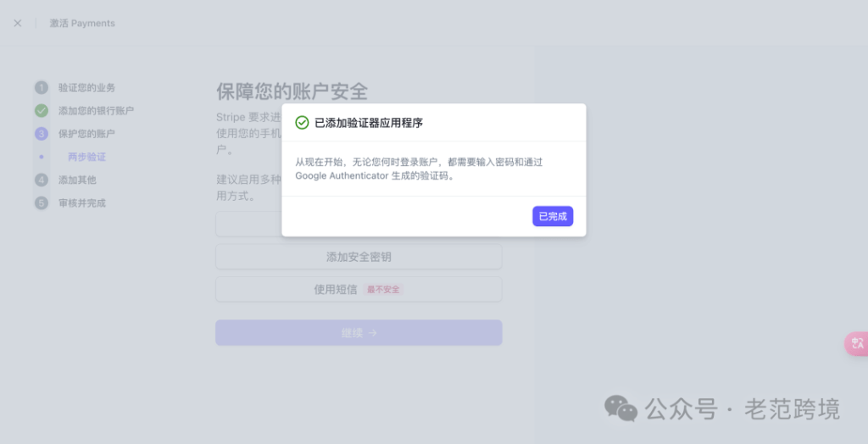Click the step 1 number circle
This screenshot has height=444, width=868.
pyautogui.click(x=42, y=87)
